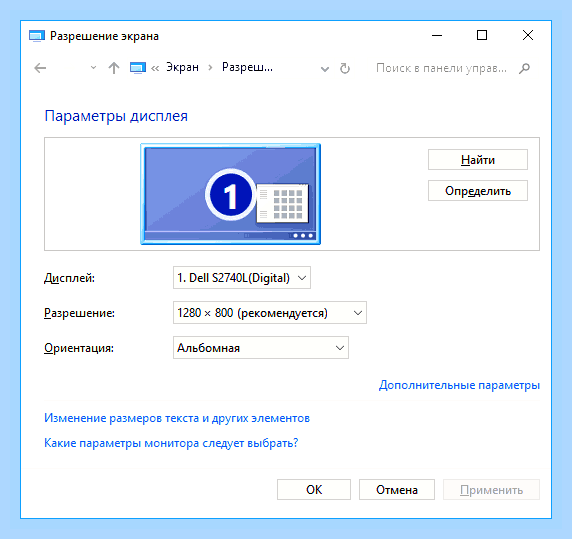Click the Дисплей: label
Screen dimensions: 572x539
point(69,278)
